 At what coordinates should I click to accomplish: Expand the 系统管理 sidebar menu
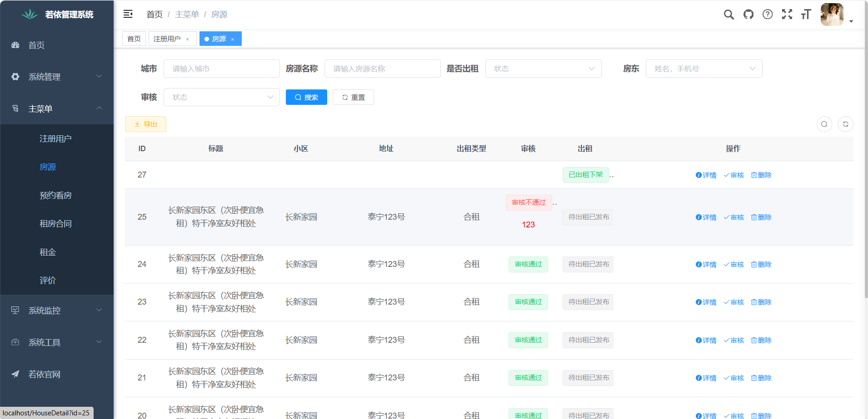tap(57, 77)
